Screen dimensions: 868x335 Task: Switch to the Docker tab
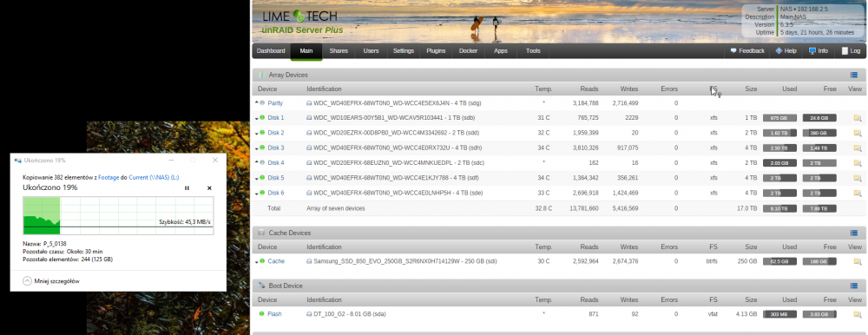(x=469, y=51)
